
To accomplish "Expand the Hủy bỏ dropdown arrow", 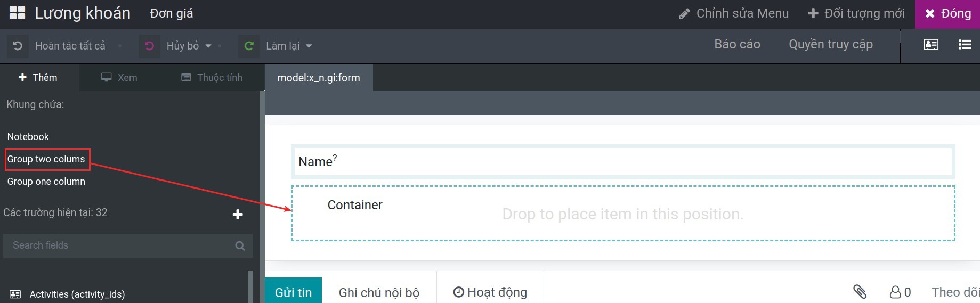I will pos(208,46).
